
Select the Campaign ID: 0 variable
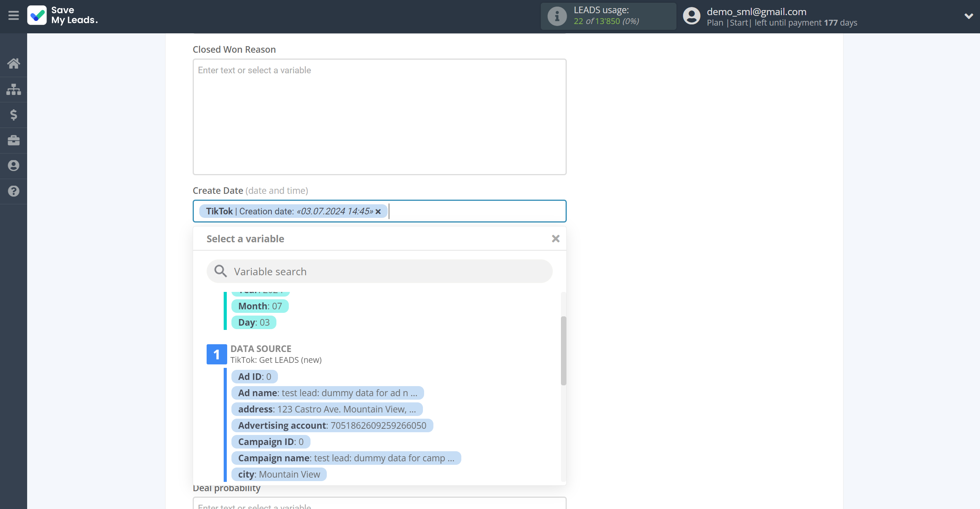[x=271, y=442]
